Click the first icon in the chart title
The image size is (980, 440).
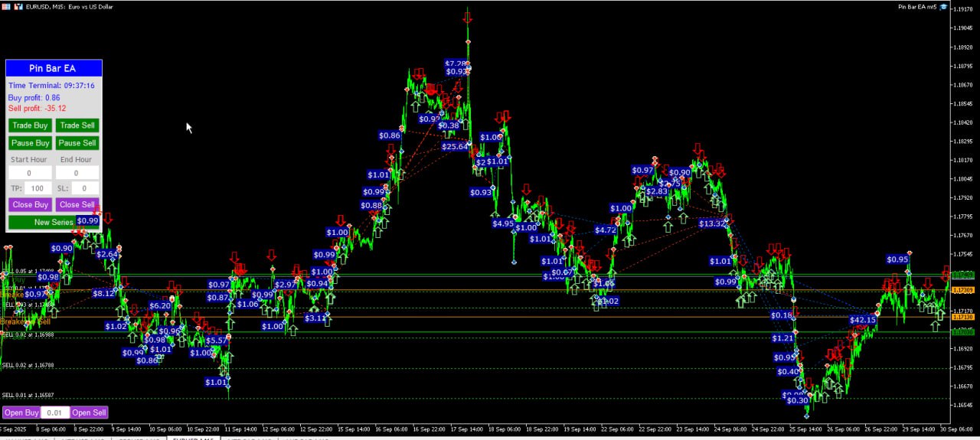pos(6,6)
